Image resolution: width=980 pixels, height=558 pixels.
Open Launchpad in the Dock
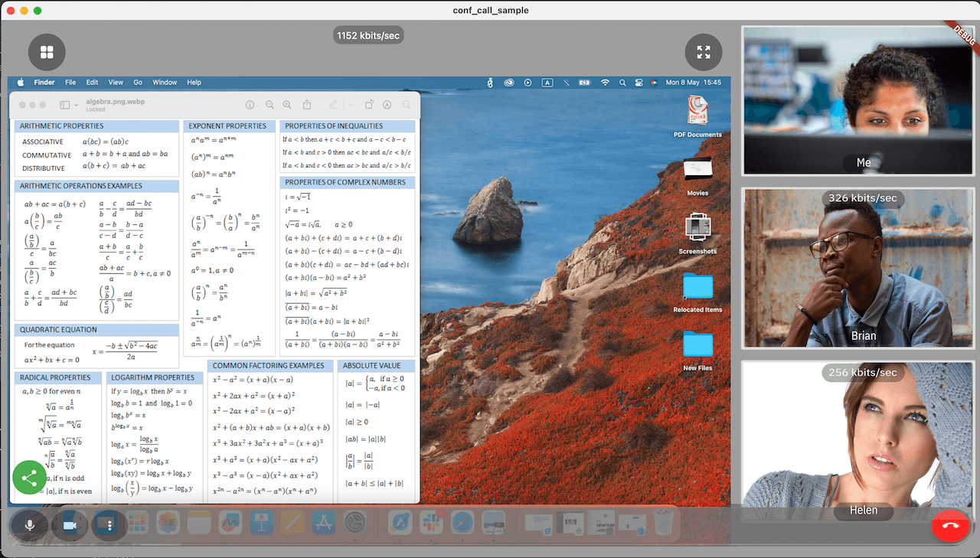click(x=137, y=523)
